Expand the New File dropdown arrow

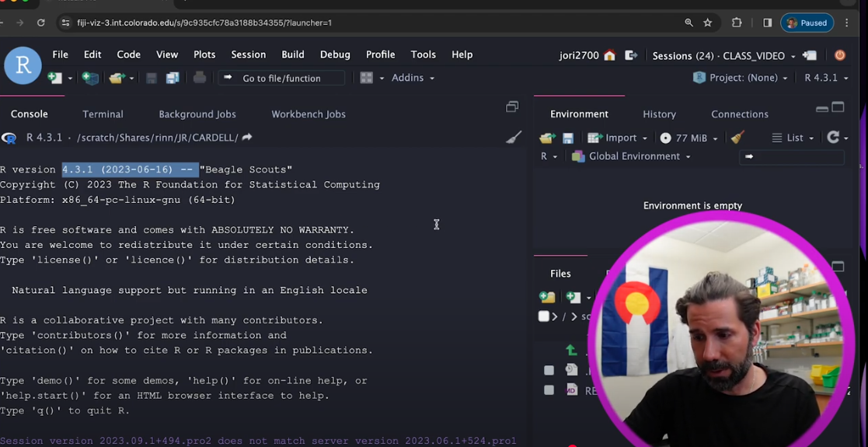click(70, 79)
